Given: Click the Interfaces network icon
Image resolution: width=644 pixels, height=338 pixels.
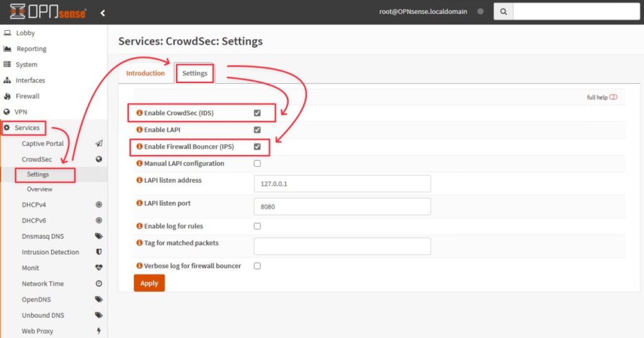Looking at the screenshot, I should [x=7, y=80].
